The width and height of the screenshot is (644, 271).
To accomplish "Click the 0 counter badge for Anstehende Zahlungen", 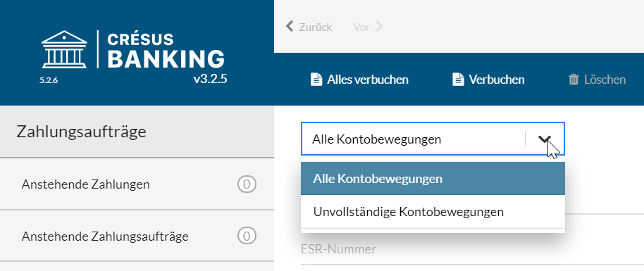I will point(247,184).
